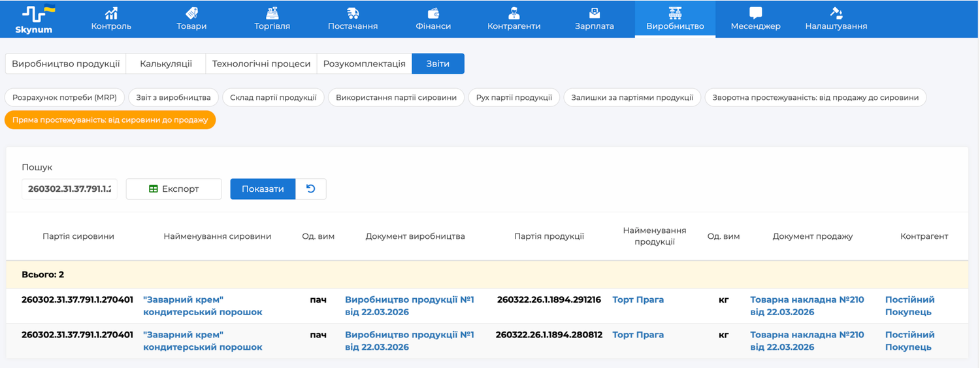
Task: Export results with Експорт button
Action: coord(174,189)
